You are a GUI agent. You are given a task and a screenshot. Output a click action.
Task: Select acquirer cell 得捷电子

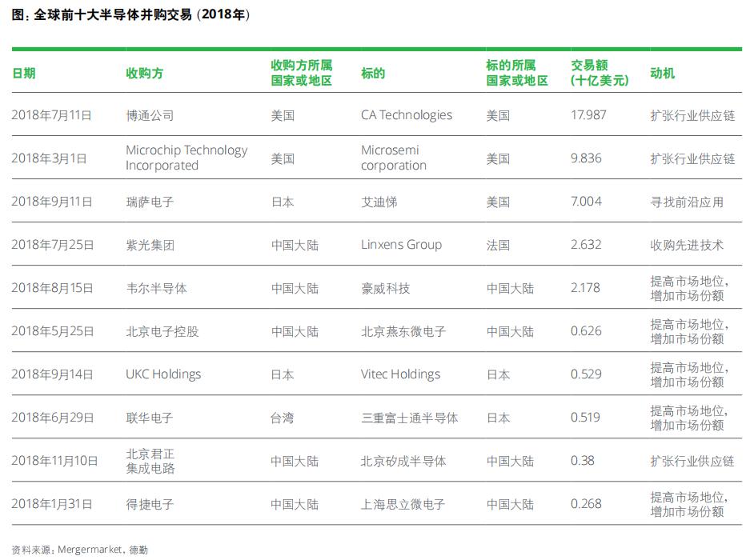coord(150,505)
